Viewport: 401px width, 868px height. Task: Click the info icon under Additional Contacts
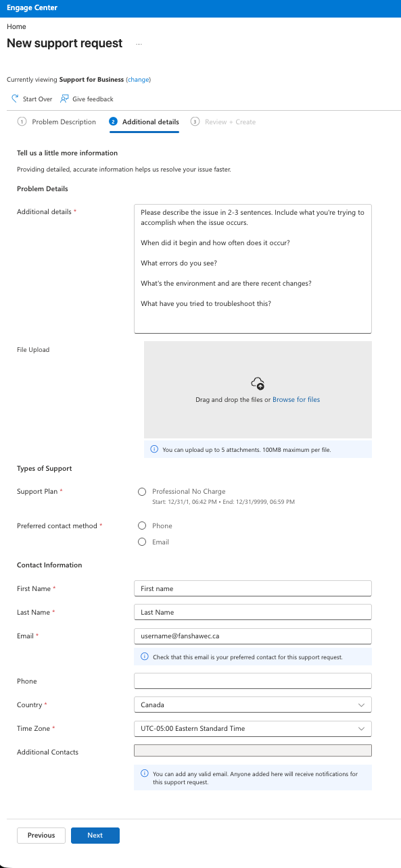tap(145, 773)
